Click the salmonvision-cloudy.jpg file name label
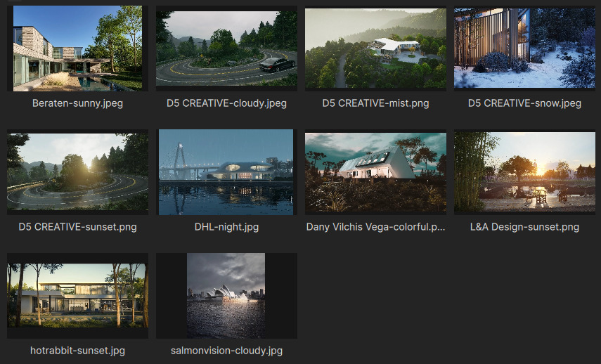Image resolution: width=601 pixels, height=364 pixels. pos(226,351)
